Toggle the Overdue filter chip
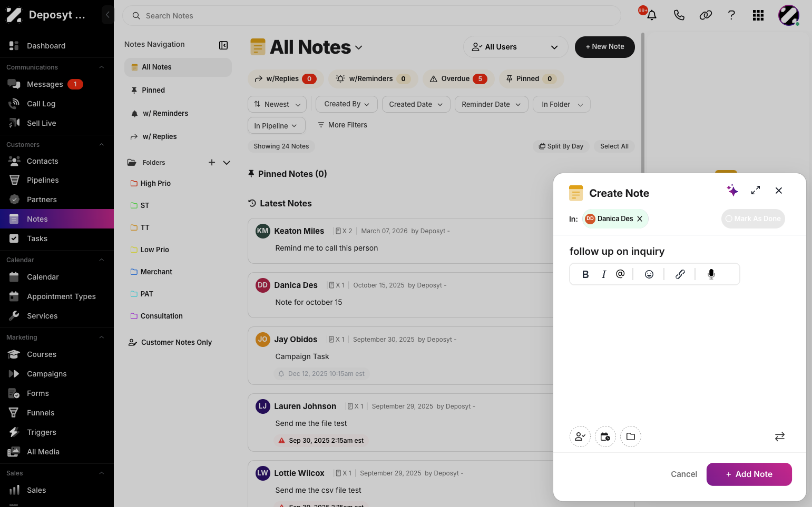 458,79
